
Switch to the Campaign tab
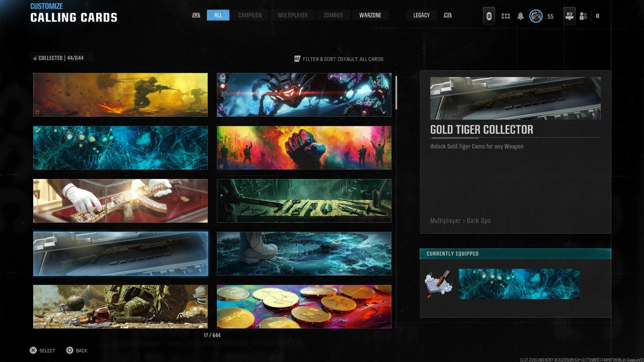pos(250,15)
